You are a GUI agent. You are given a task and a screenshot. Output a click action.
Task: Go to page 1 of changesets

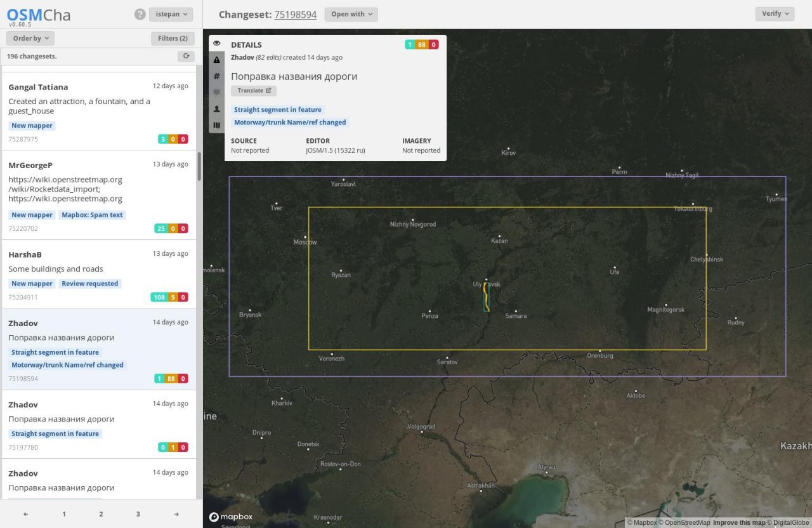[64, 514]
